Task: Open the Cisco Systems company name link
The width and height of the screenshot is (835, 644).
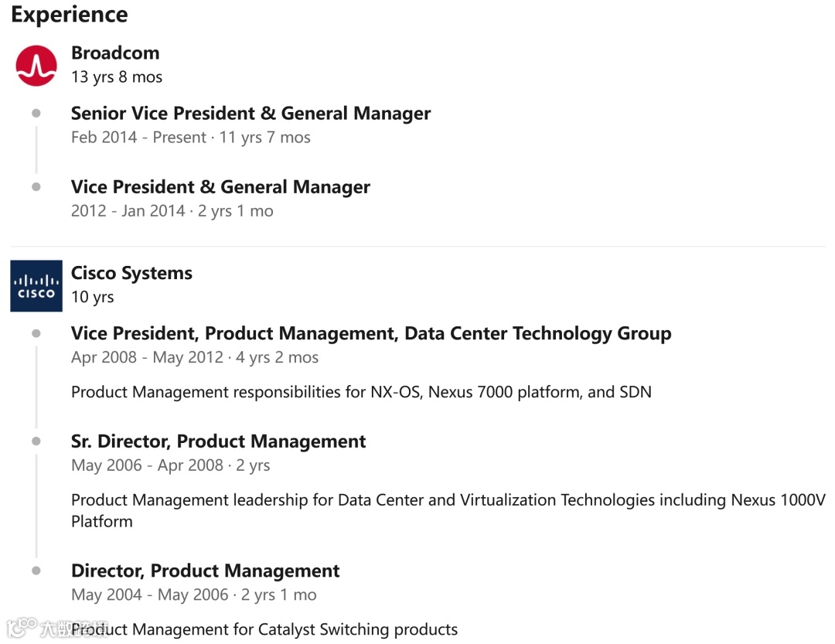Action: pyautogui.click(x=131, y=274)
